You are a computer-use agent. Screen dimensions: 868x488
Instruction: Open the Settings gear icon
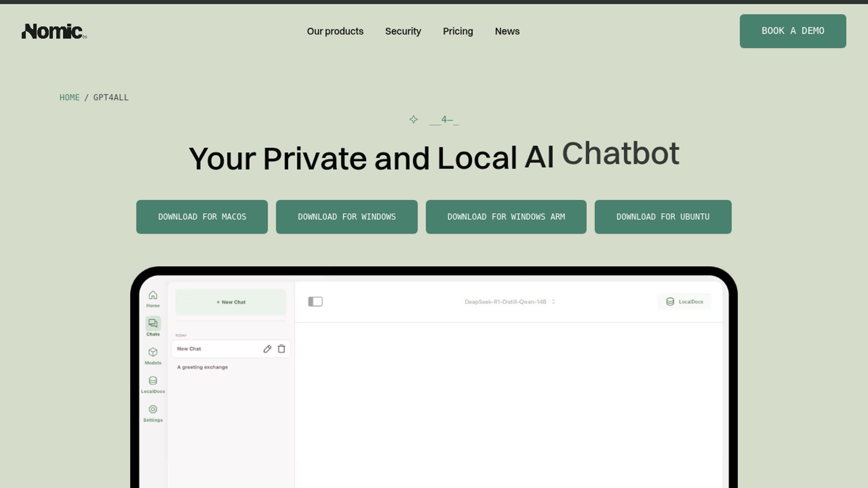153,409
